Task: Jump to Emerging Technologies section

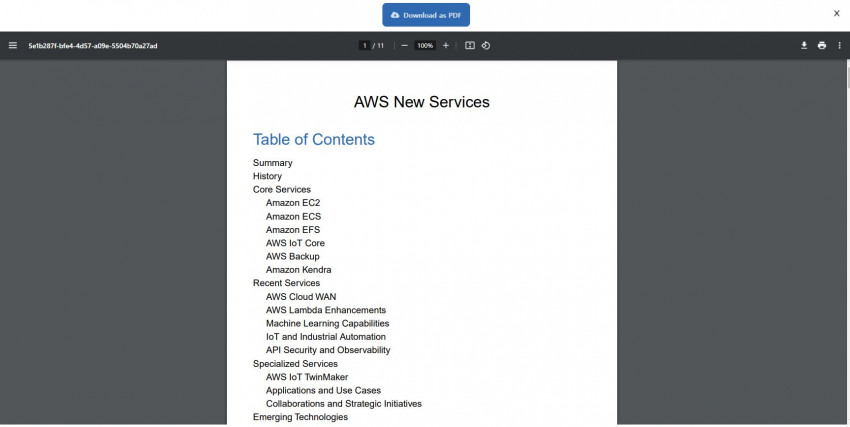Action: [x=300, y=417]
